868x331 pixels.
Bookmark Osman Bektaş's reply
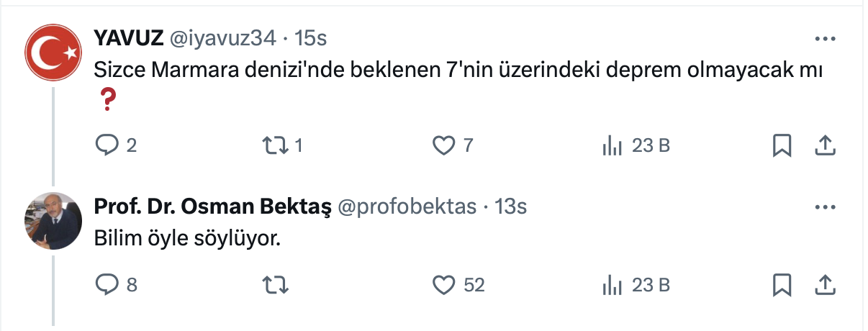point(782,285)
